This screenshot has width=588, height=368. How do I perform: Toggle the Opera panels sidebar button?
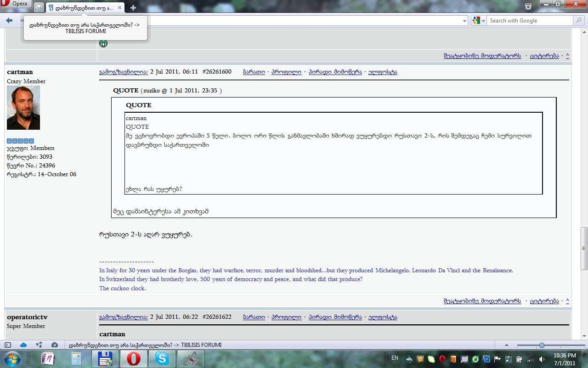click(x=8, y=345)
